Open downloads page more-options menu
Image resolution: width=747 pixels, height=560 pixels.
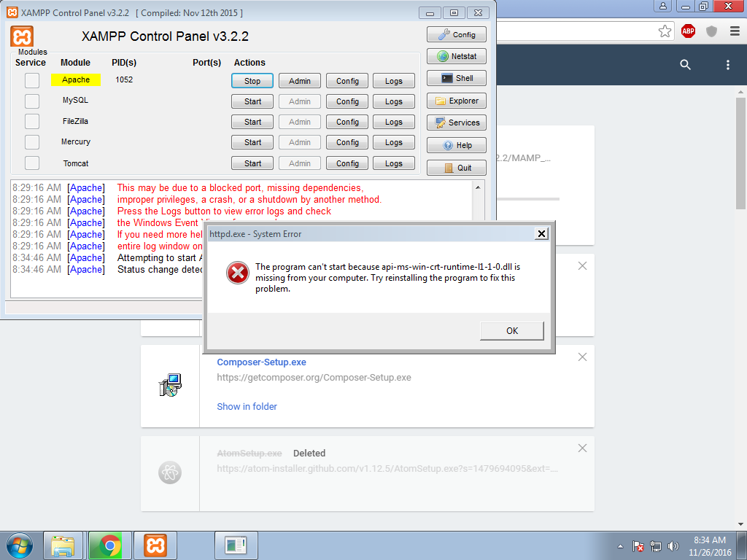[x=727, y=65]
